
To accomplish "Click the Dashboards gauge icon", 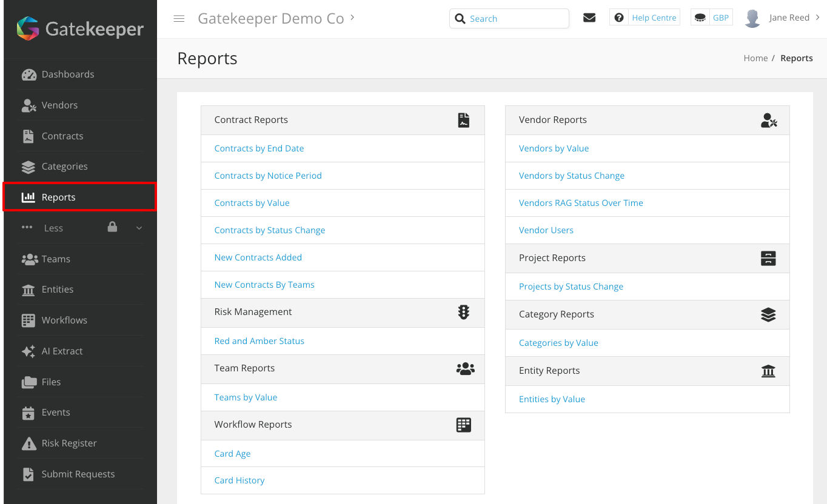I will (x=28, y=75).
